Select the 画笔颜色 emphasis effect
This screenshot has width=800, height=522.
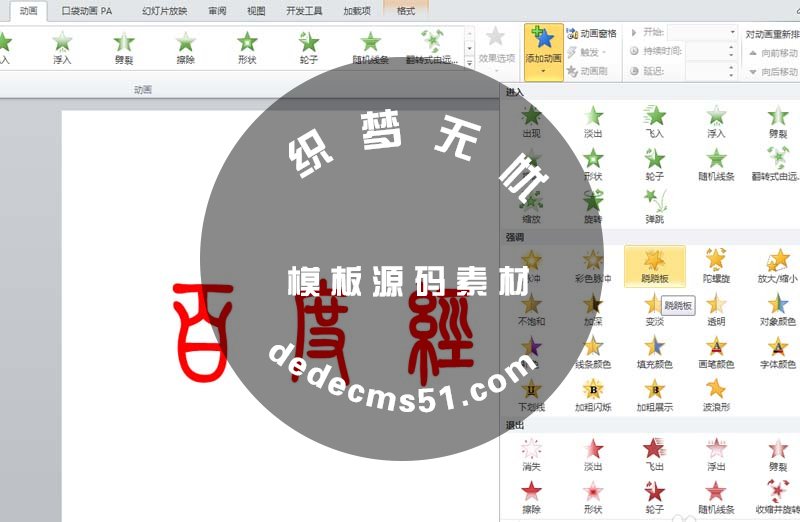coord(716,352)
